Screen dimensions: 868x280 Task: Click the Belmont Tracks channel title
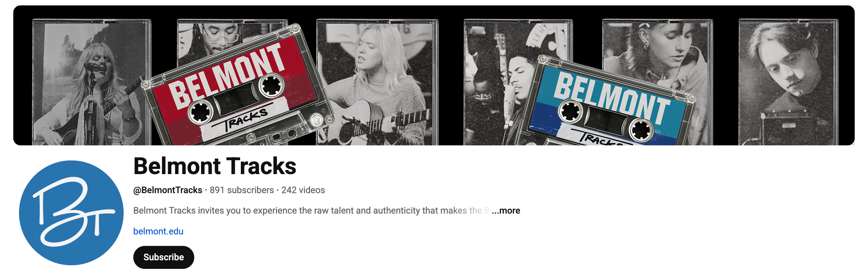[x=215, y=166]
